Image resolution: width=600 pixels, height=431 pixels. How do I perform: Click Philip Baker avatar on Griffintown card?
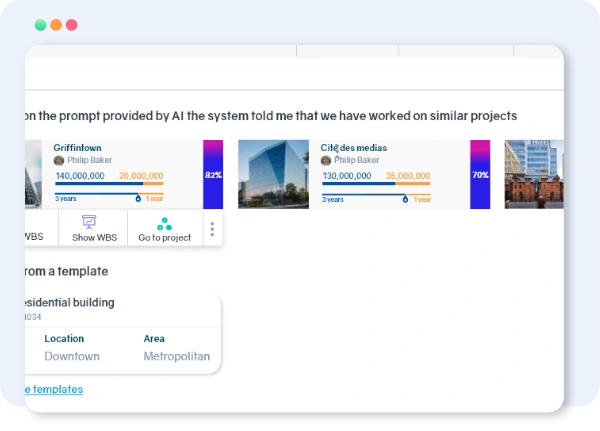click(59, 160)
